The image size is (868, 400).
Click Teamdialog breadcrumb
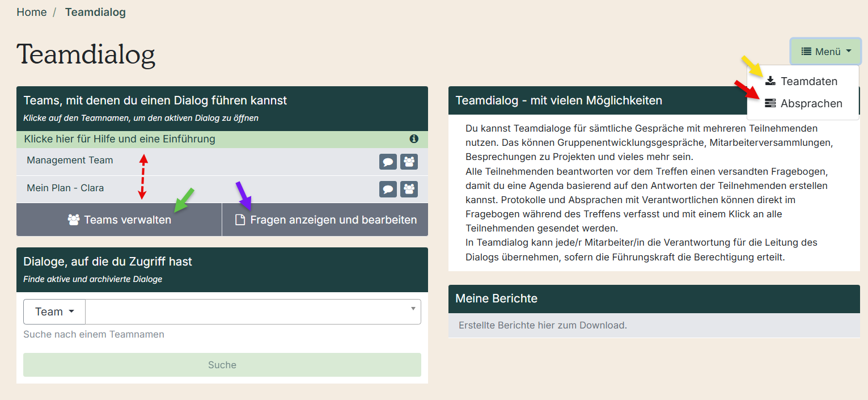click(x=95, y=12)
